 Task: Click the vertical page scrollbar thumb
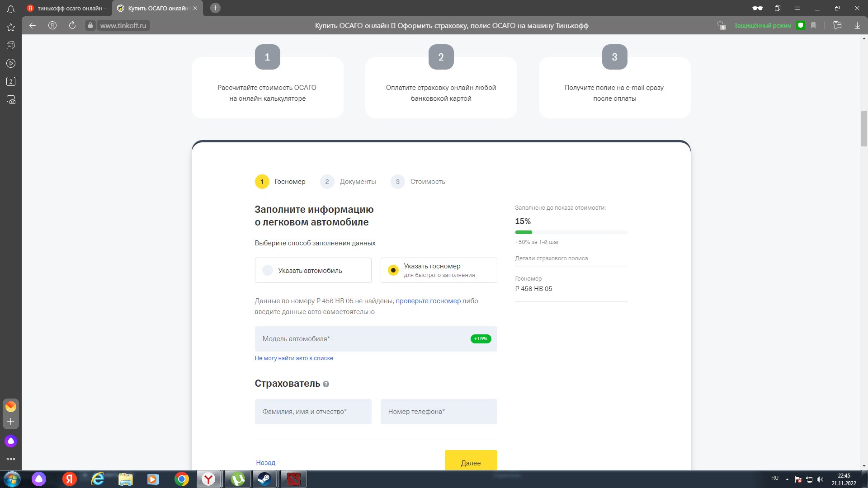(x=864, y=129)
